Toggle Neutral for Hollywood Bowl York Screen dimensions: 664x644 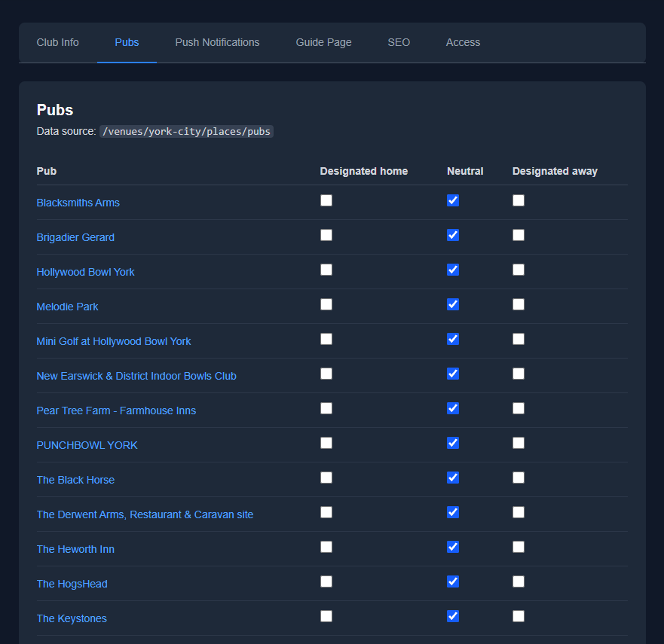point(453,270)
